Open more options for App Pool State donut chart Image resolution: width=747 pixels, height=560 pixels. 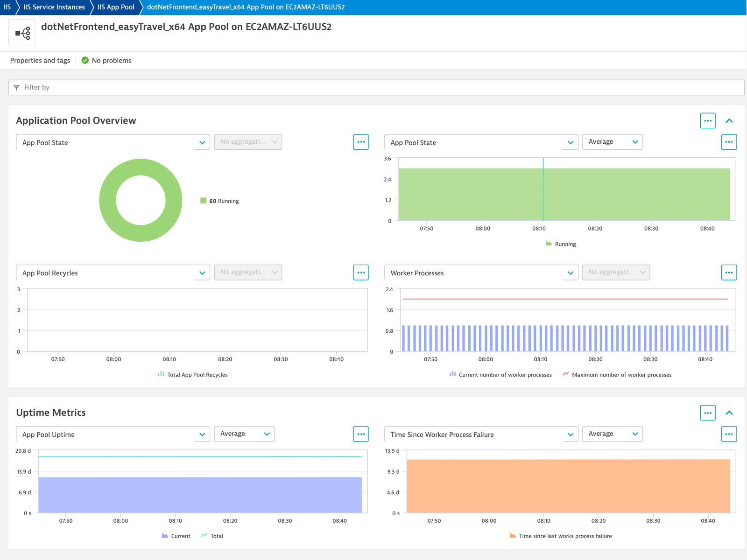click(x=361, y=142)
